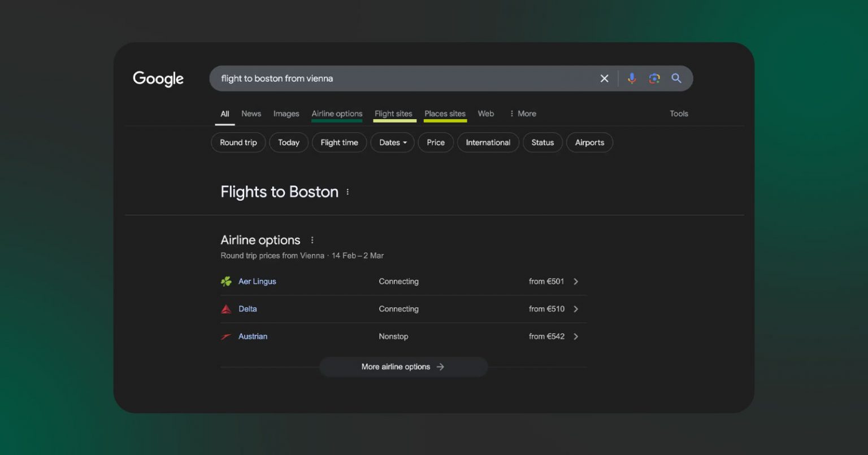Click the Airline options section heading
Screen dimensions: 868x455
coord(260,240)
